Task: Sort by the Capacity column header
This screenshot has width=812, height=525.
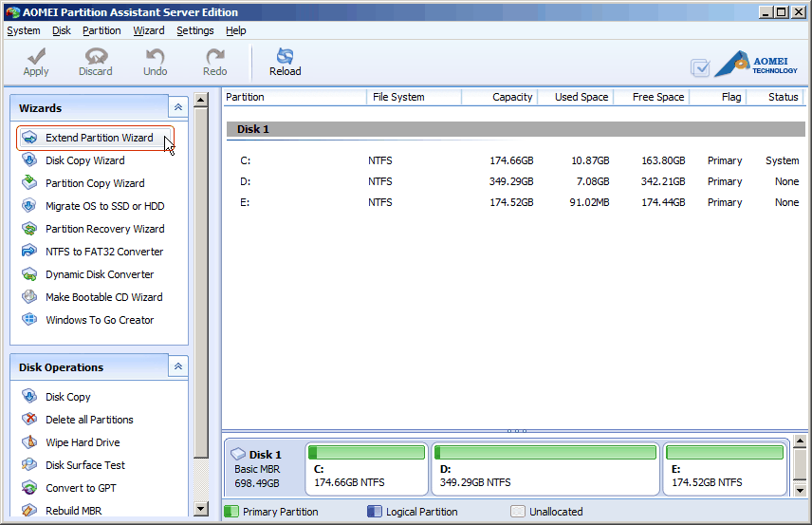Action: tap(500, 97)
